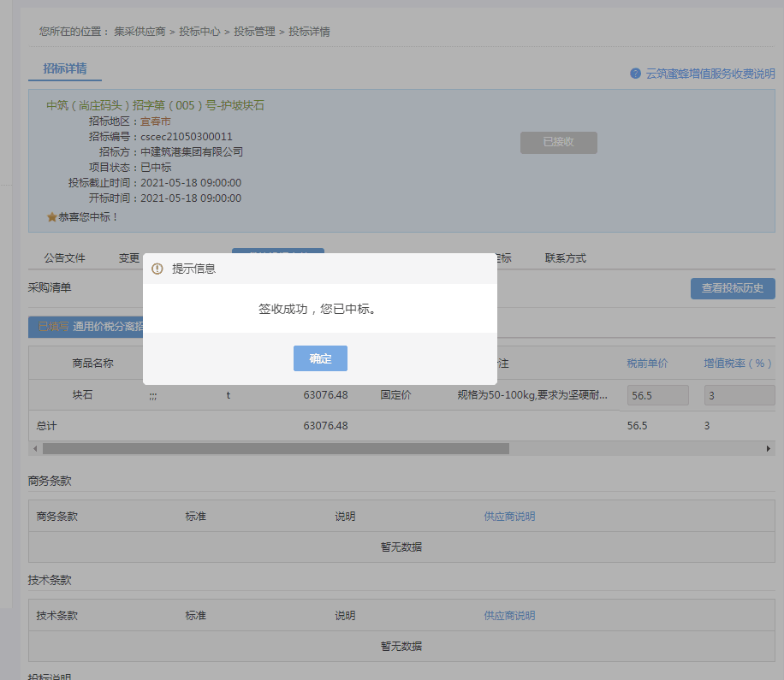784x680 pixels.
Task: Switch to the 联系方式 tab
Action: click(x=566, y=258)
